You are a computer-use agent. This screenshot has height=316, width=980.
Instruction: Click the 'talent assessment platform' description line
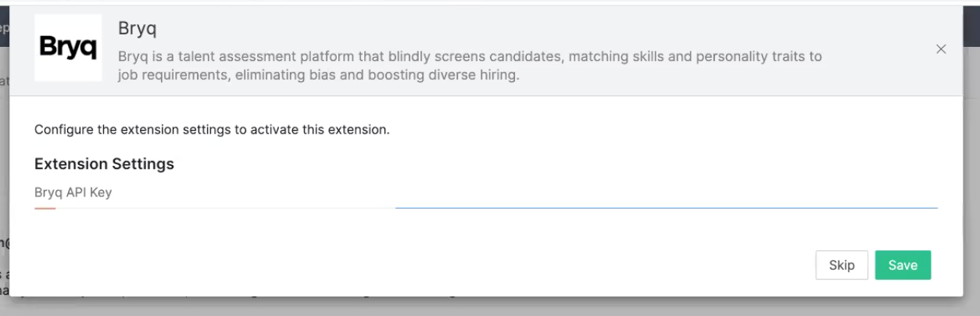coord(469,57)
